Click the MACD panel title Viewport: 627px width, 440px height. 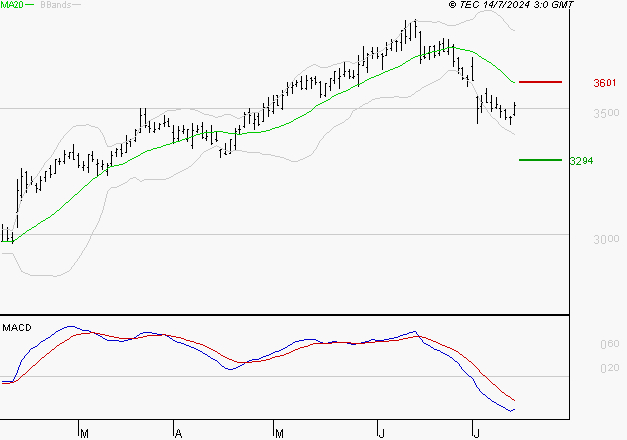(x=17, y=328)
